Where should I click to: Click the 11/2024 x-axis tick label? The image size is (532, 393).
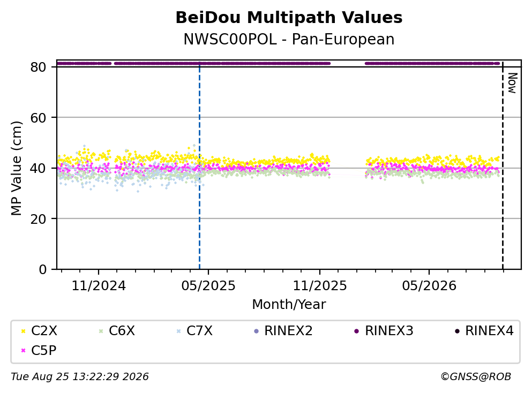point(99,286)
